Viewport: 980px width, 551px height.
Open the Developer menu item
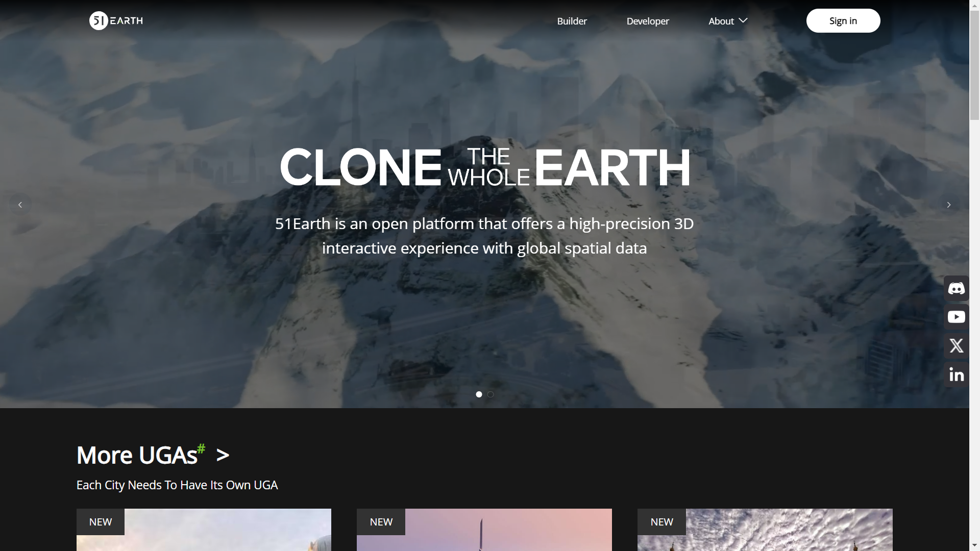click(x=648, y=21)
